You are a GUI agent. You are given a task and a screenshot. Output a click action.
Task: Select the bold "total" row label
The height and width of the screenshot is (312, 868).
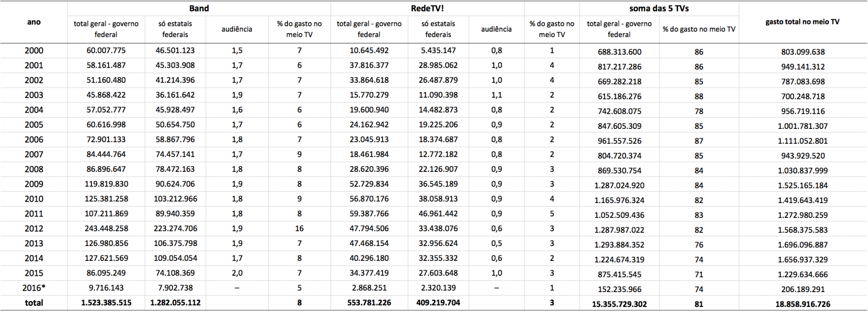[34, 303]
